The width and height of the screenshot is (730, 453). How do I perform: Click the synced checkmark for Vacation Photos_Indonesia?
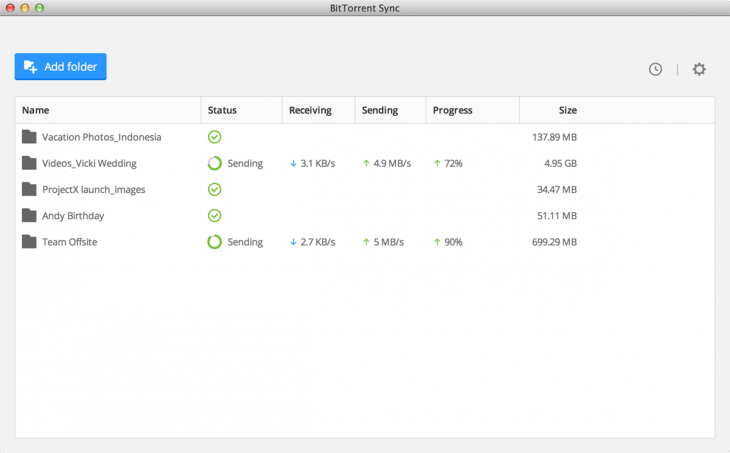214,137
